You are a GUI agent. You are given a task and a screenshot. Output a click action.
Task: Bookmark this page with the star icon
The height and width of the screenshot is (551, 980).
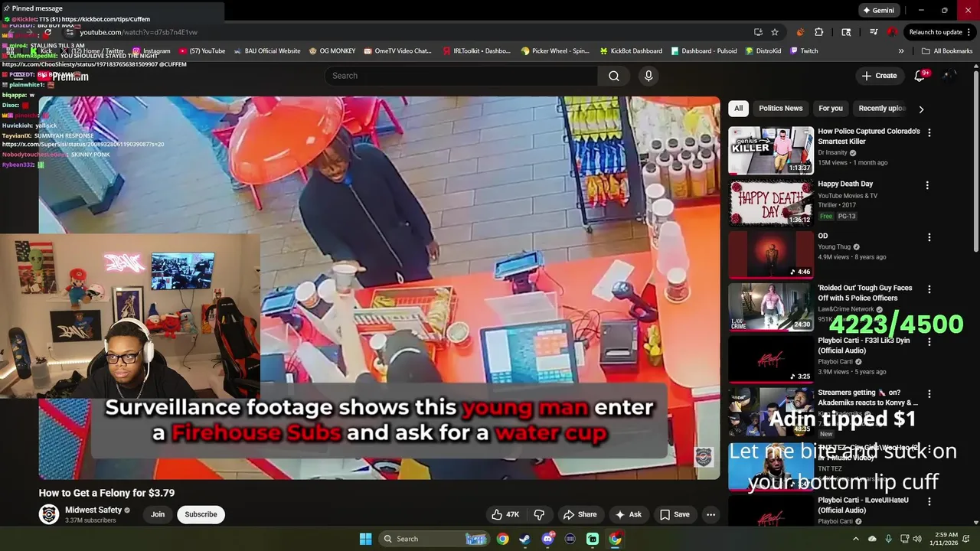[x=775, y=32]
